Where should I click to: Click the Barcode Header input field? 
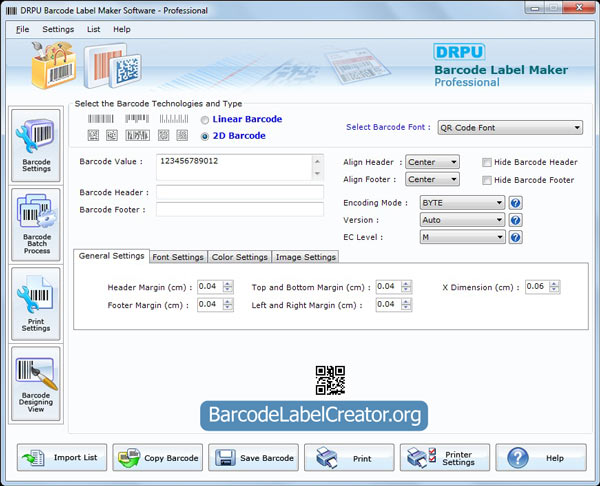coord(240,192)
